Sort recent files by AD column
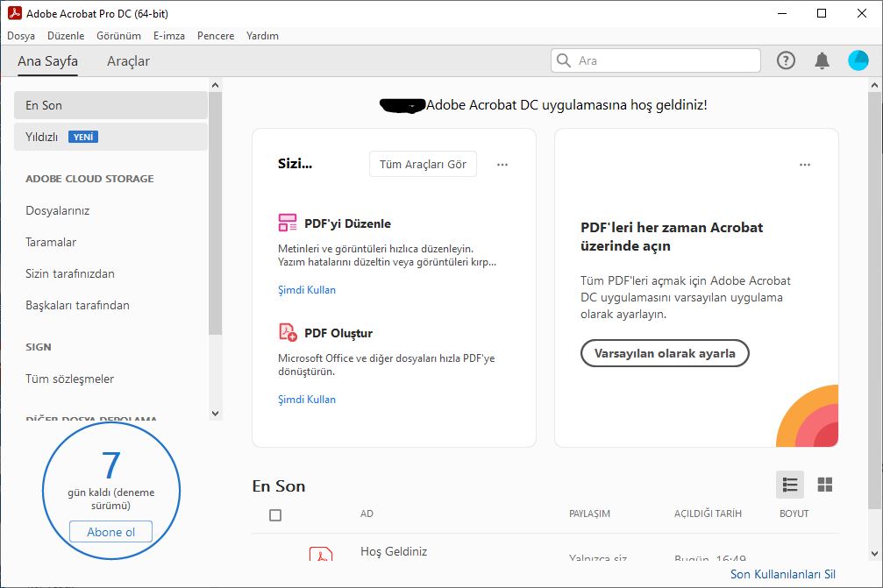Viewport: 883px width, 588px height. click(367, 514)
